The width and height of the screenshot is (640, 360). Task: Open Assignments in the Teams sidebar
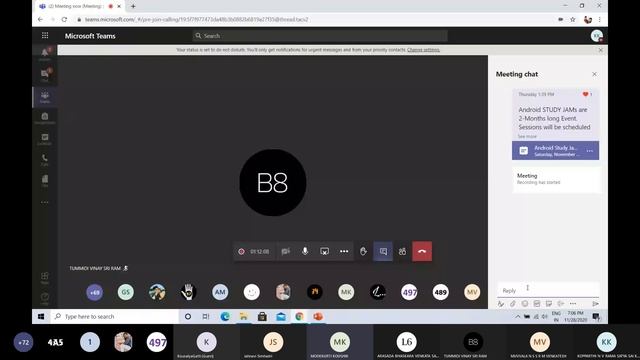tap(45, 118)
